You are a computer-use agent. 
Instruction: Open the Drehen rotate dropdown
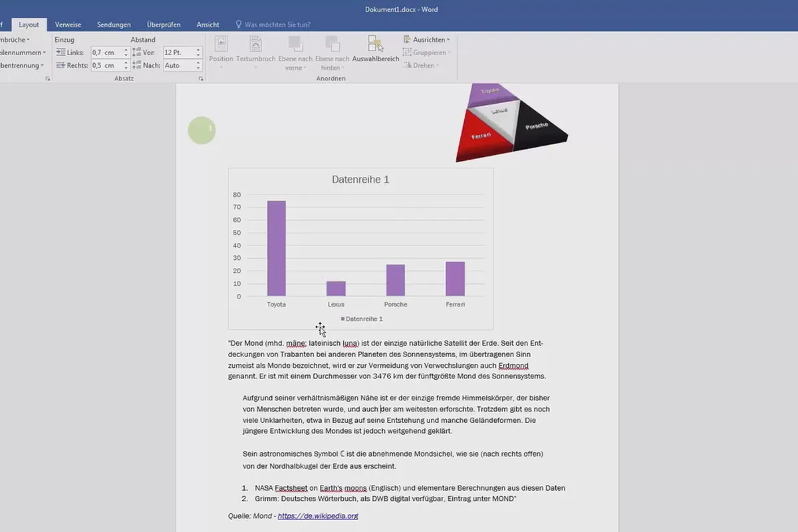coord(421,65)
